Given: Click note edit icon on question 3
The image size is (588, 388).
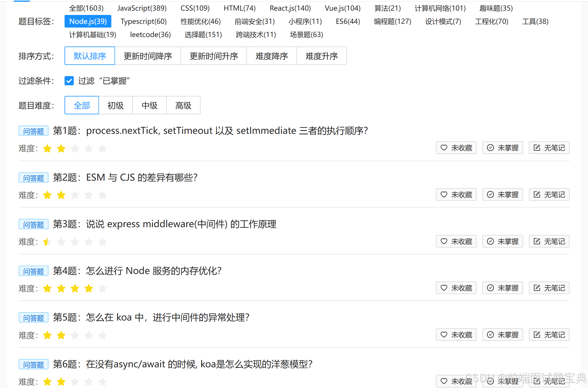Looking at the screenshot, I should point(537,241).
